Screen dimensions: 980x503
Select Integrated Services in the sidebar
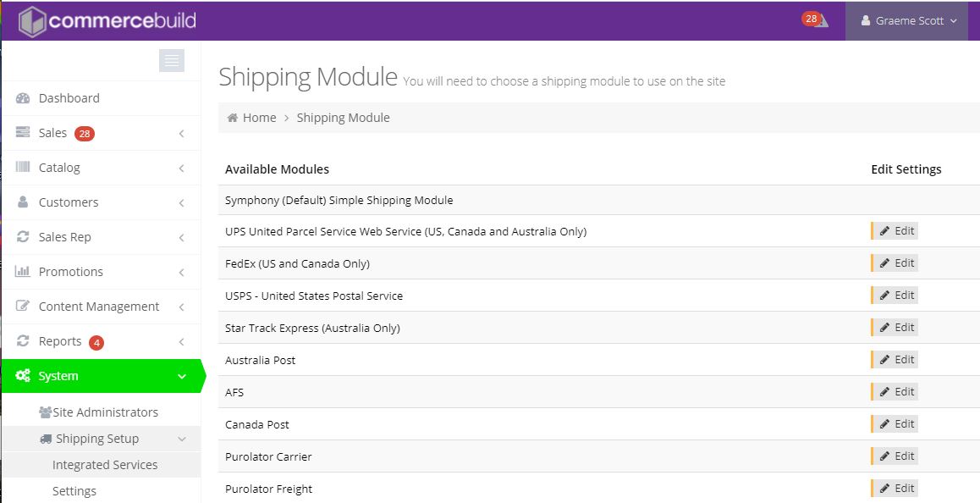point(105,465)
